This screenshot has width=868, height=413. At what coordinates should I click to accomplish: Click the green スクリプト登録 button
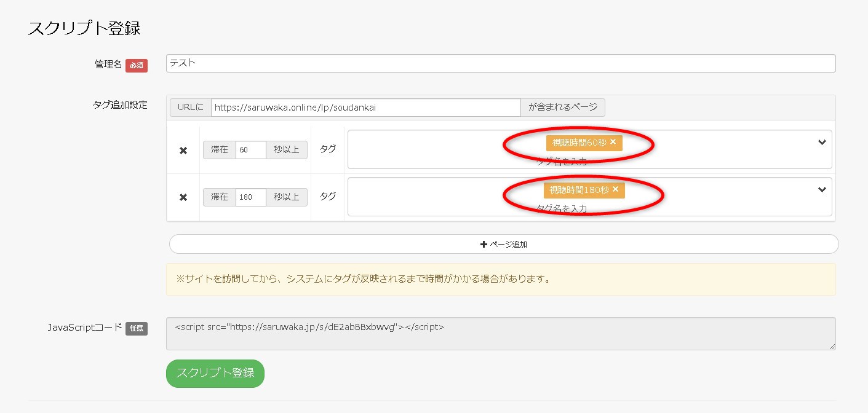(215, 374)
